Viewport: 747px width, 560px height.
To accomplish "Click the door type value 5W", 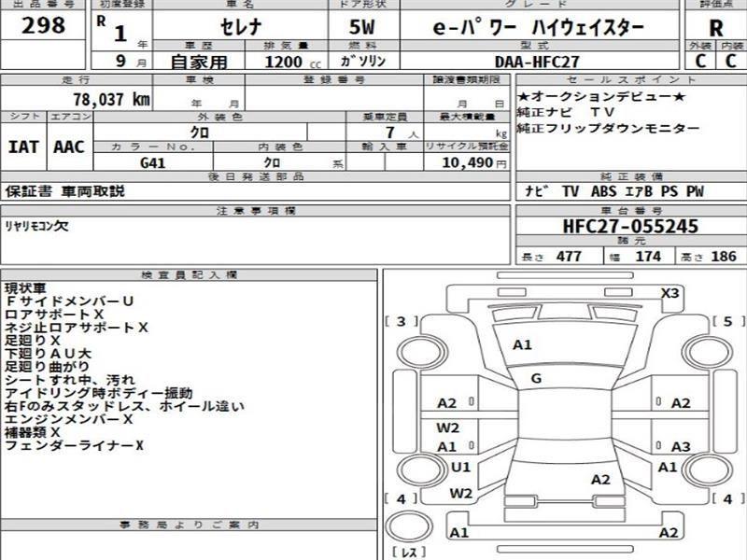I will click(x=362, y=27).
